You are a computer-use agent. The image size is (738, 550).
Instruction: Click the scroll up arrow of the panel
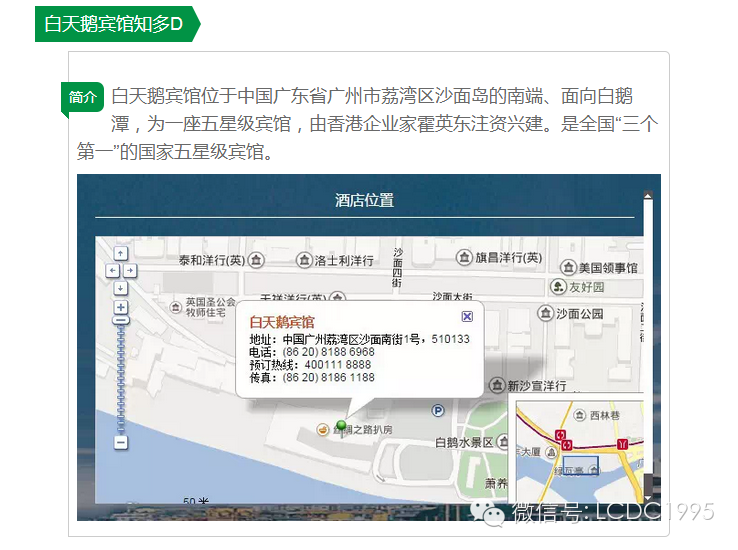(648, 196)
